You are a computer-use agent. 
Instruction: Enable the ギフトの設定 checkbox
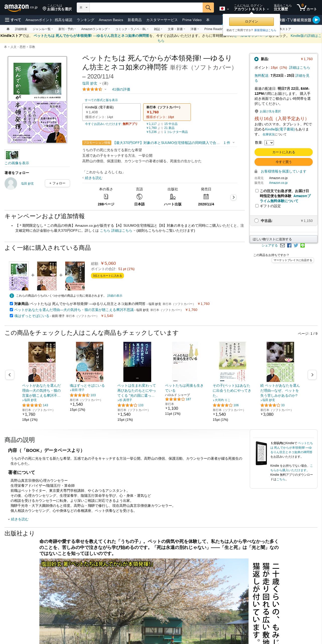coord(257,206)
